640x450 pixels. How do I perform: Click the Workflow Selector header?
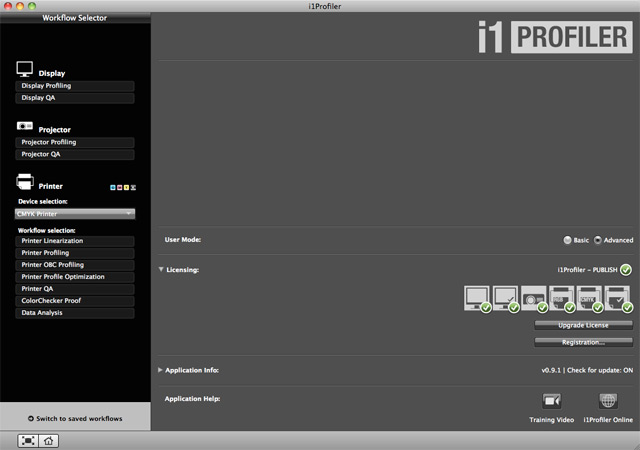point(75,18)
